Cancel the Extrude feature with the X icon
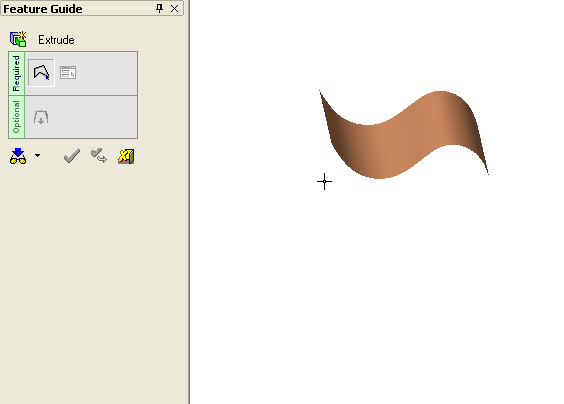Image resolution: width=564 pixels, height=404 pixels. [x=126, y=156]
